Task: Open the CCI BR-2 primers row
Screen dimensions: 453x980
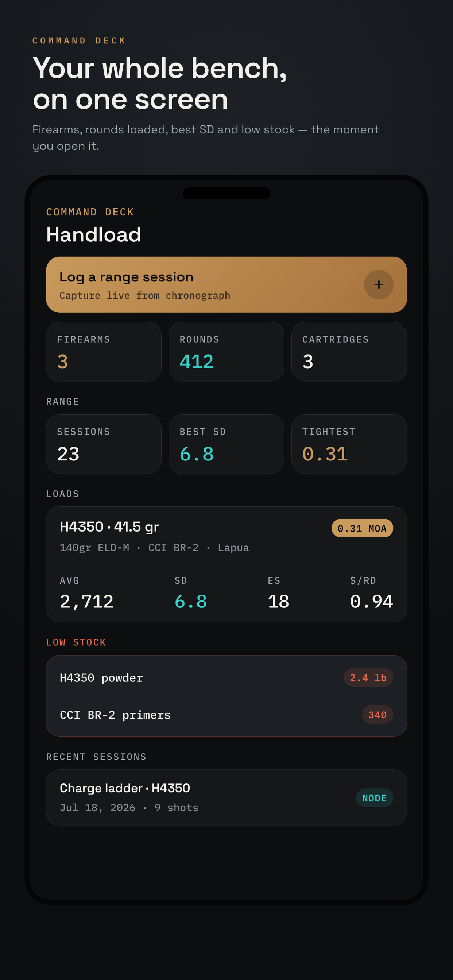Action: (226, 715)
